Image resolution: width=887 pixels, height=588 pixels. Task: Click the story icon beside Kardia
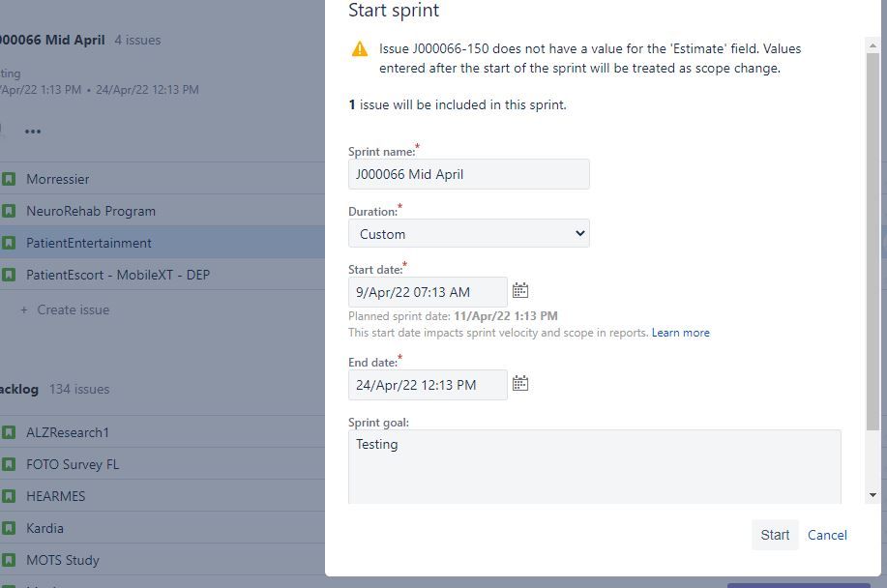9,528
